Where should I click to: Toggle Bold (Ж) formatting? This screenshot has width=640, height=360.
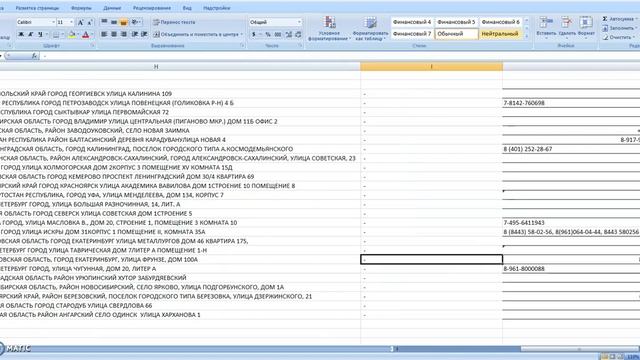[21, 35]
